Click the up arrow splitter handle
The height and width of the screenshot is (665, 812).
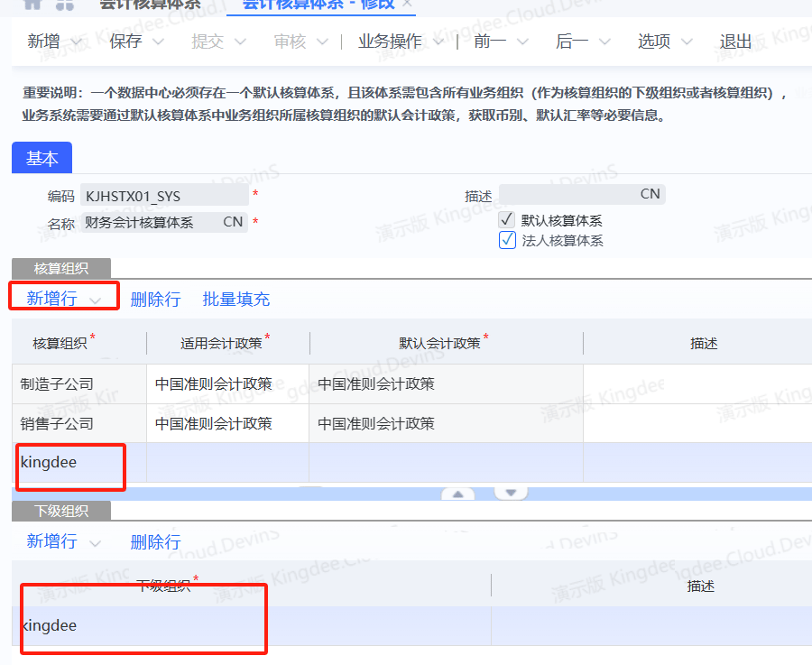(x=457, y=494)
